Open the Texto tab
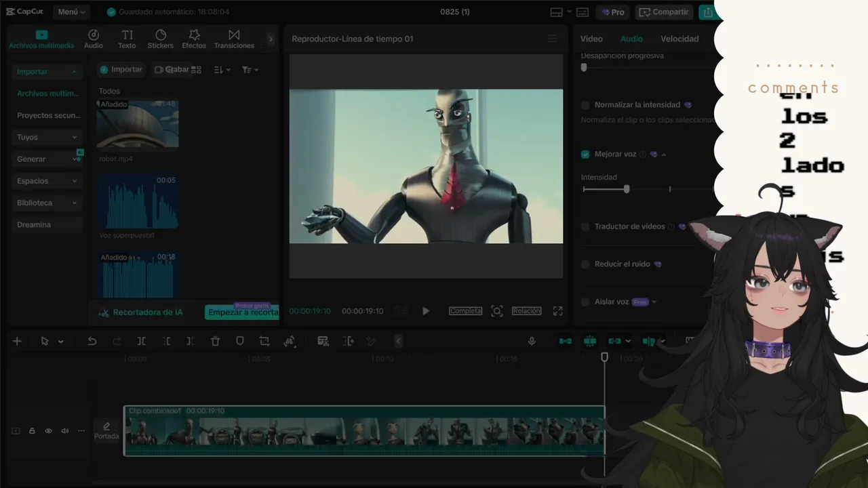The width and height of the screenshot is (868, 488). [x=127, y=39]
